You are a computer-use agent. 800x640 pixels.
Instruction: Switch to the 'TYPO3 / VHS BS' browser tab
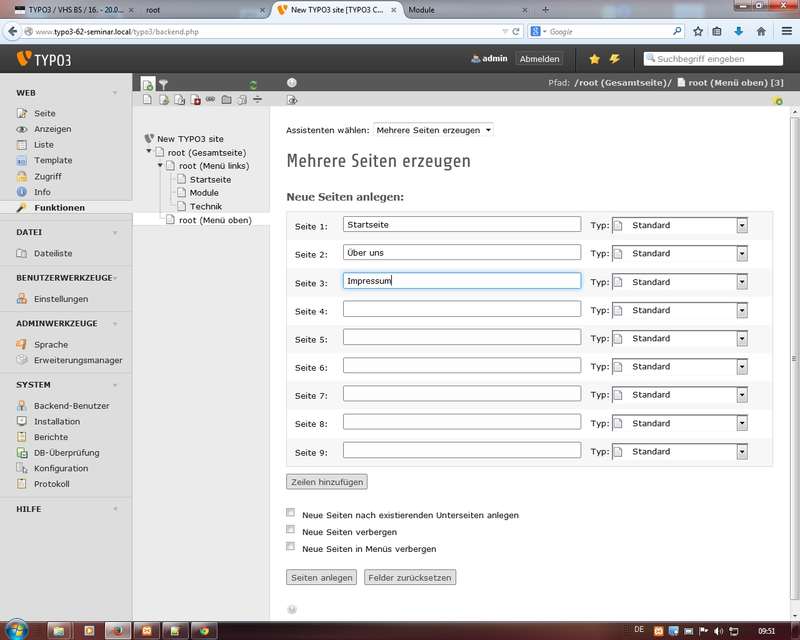(75, 10)
